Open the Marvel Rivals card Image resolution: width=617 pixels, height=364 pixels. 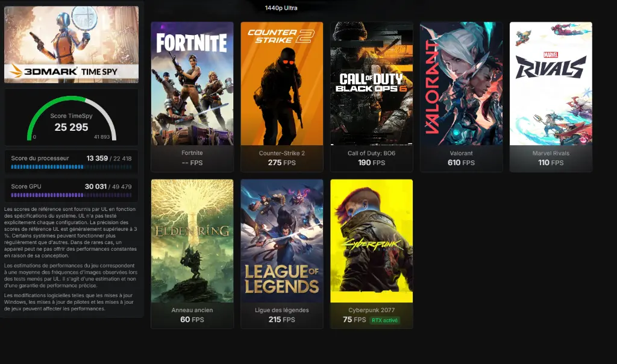pos(551,97)
